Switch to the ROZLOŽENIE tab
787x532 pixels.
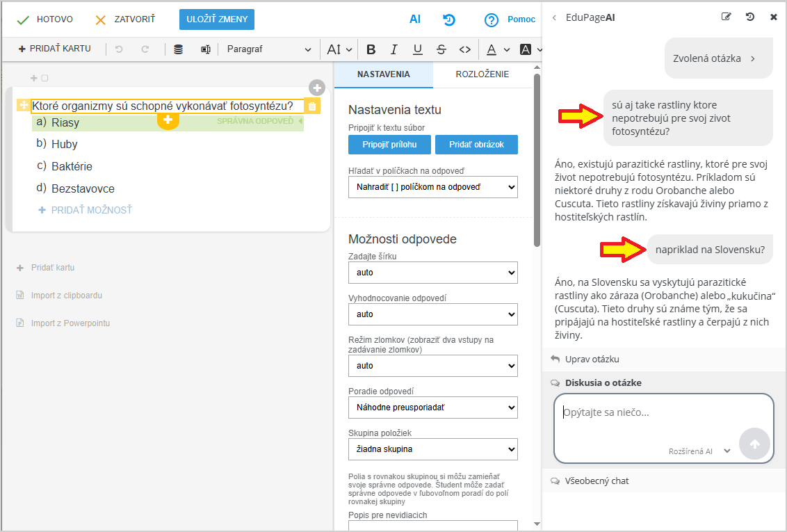tap(482, 74)
